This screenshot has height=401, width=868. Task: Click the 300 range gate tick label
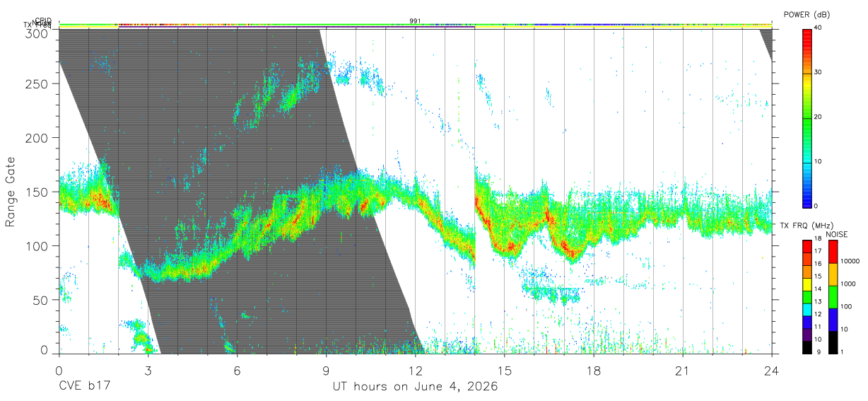pyautogui.click(x=37, y=33)
